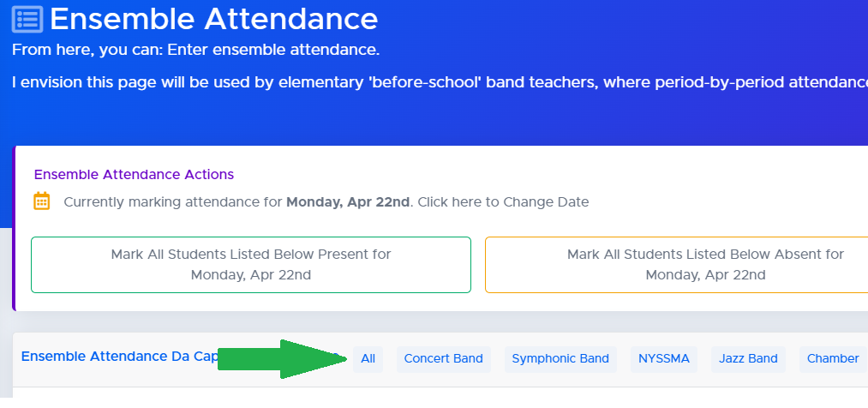This screenshot has height=408, width=868.
Task: Mark all listed students present for Monday
Action: tap(251, 265)
